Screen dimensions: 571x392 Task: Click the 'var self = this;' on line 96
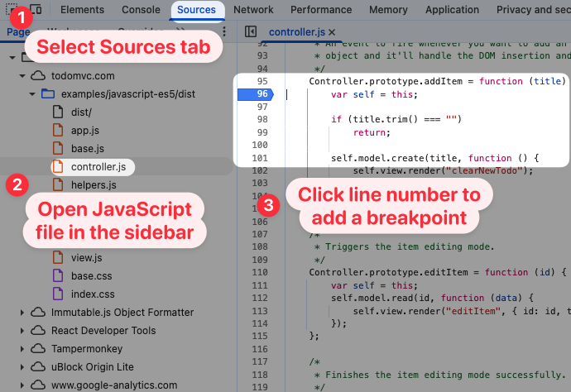click(x=374, y=94)
